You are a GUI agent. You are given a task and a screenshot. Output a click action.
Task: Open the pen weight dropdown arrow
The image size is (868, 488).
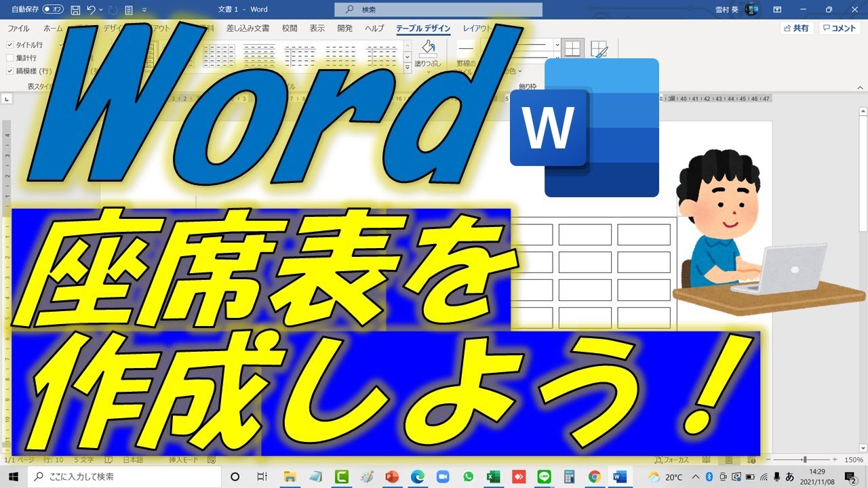click(x=557, y=58)
